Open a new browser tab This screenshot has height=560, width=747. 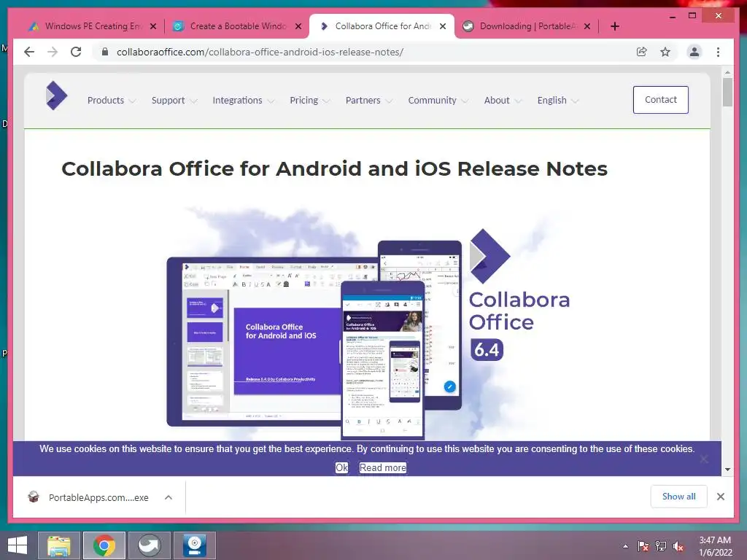(x=614, y=26)
